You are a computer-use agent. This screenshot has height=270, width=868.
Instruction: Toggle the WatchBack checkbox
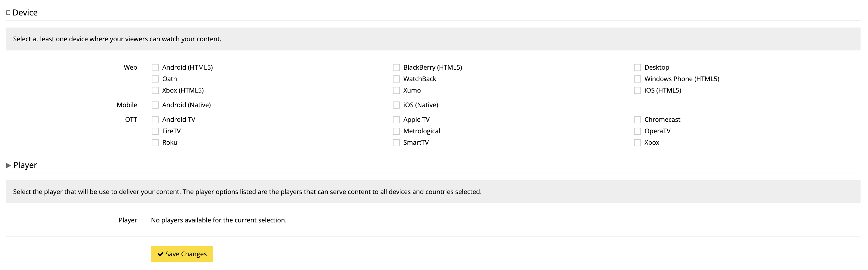[396, 79]
